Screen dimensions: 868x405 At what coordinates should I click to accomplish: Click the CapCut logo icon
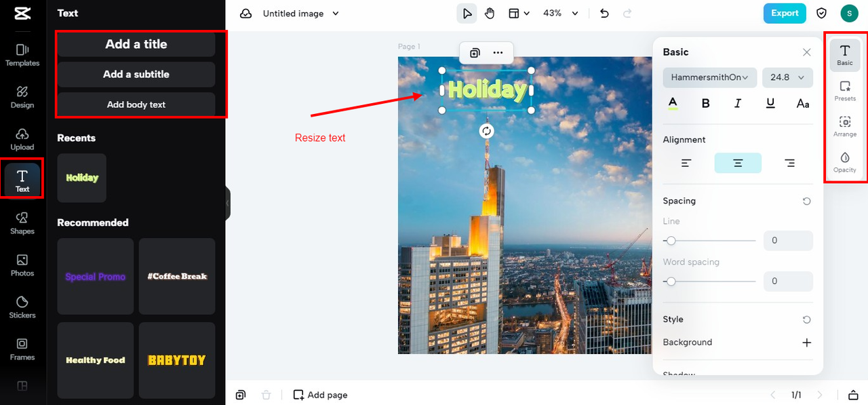coord(22,14)
